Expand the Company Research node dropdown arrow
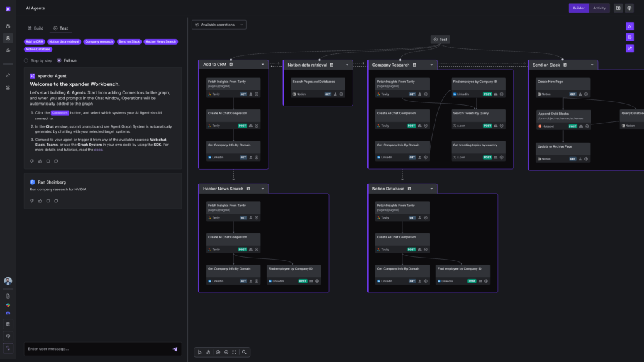This screenshot has width=644, height=362. (431, 65)
